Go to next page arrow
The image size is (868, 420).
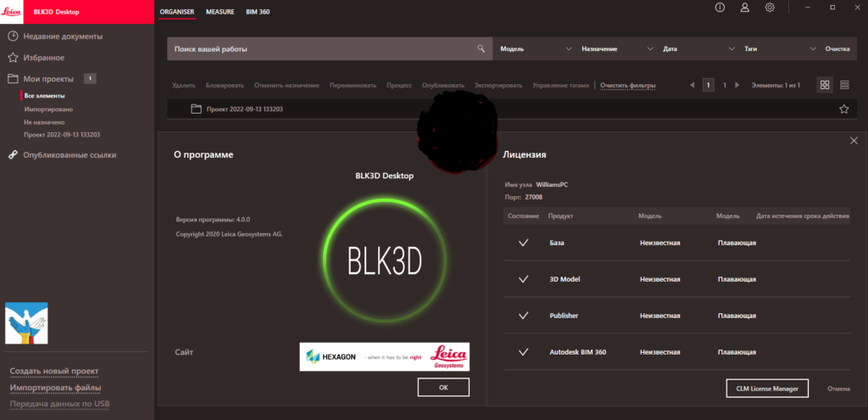point(737,86)
